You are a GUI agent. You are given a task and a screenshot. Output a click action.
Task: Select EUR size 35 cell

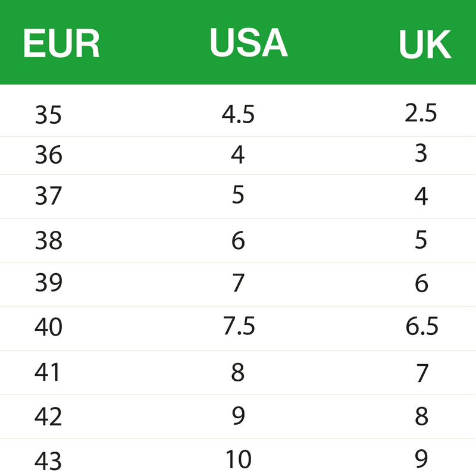(48, 115)
